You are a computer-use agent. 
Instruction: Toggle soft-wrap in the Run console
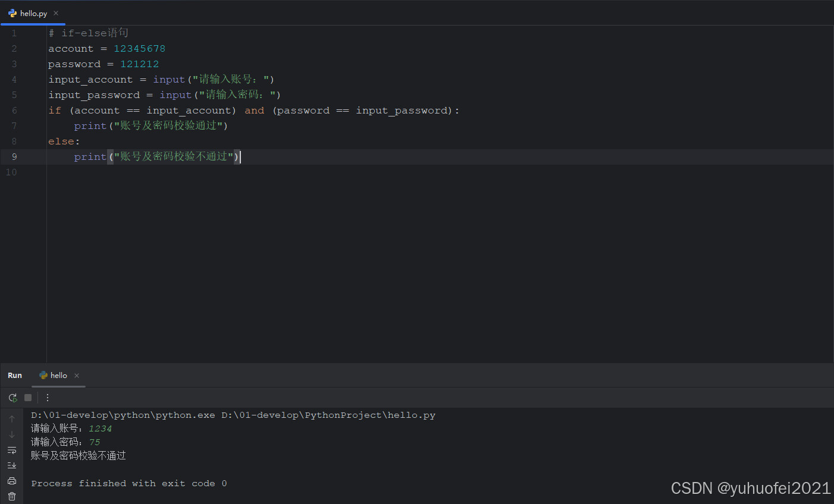click(12, 450)
